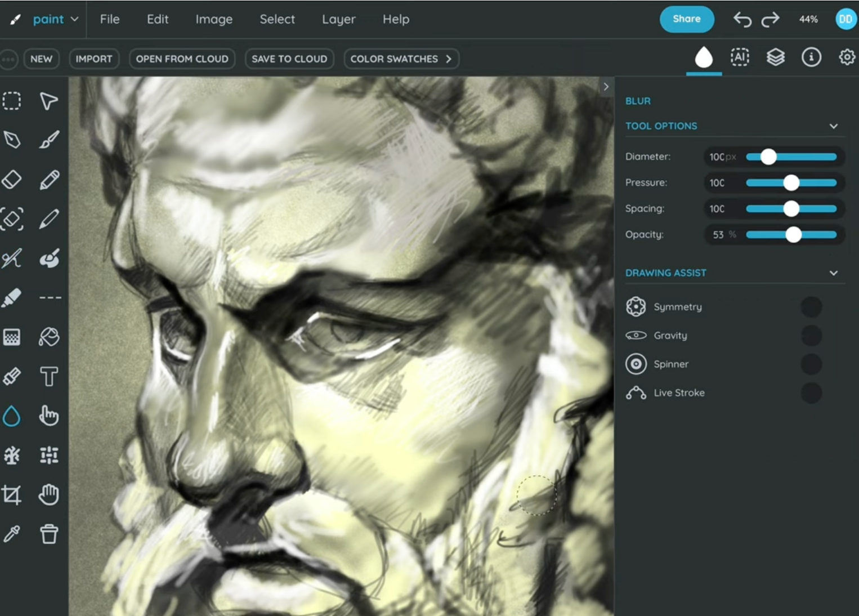Select the Text tool
The width and height of the screenshot is (859, 616).
click(x=49, y=377)
